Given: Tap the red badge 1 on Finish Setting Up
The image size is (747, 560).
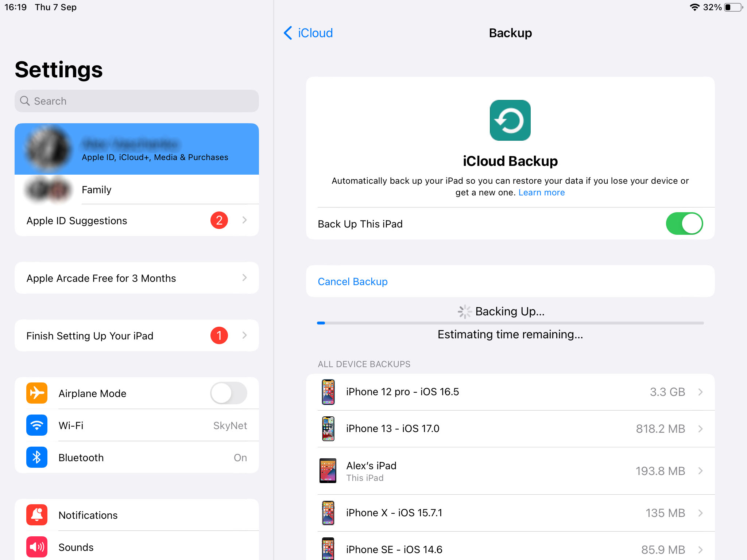Looking at the screenshot, I should point(219,335).
